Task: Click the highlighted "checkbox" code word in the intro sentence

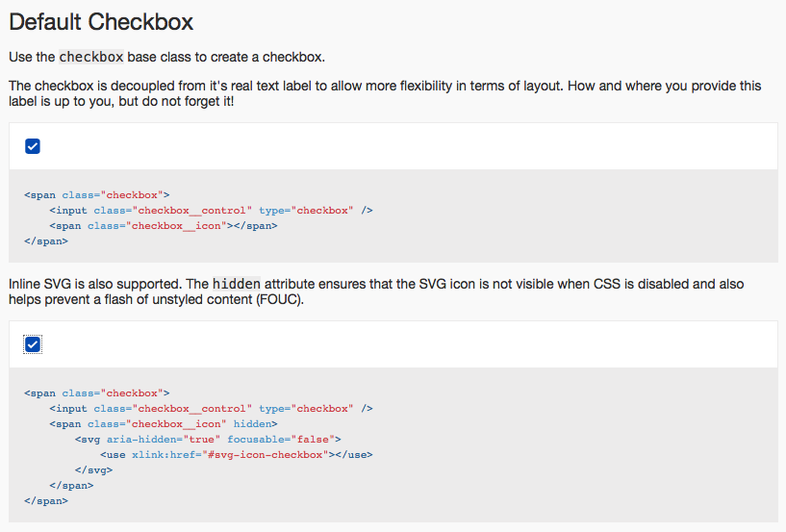Action: 90,57
